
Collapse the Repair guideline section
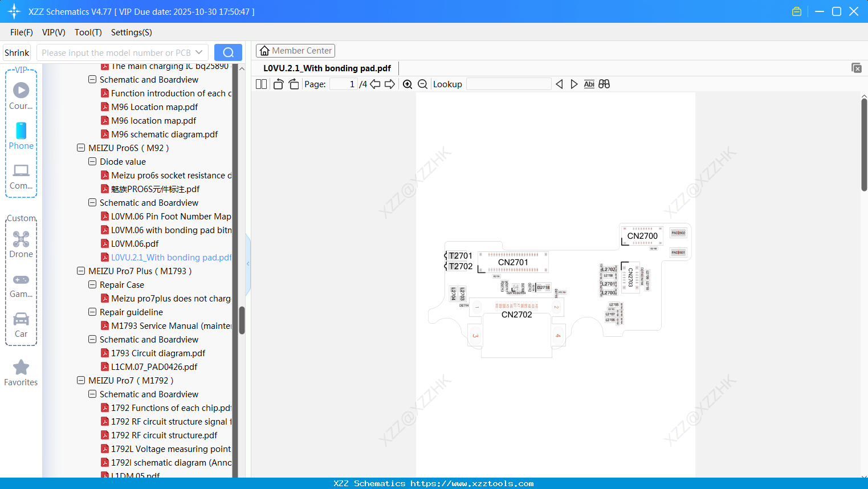[x=92, y=312]
